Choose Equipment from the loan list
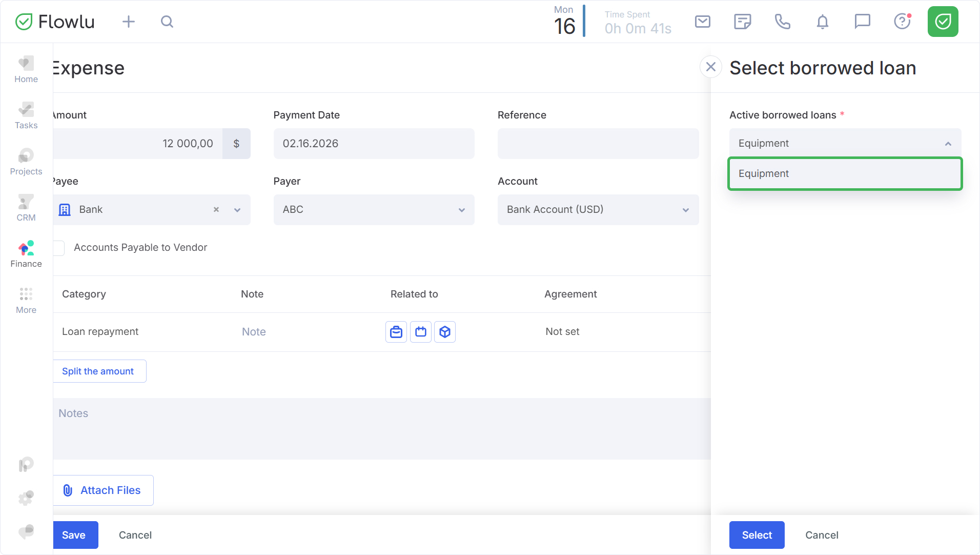 pyautogui.click(x=845, y=174)
